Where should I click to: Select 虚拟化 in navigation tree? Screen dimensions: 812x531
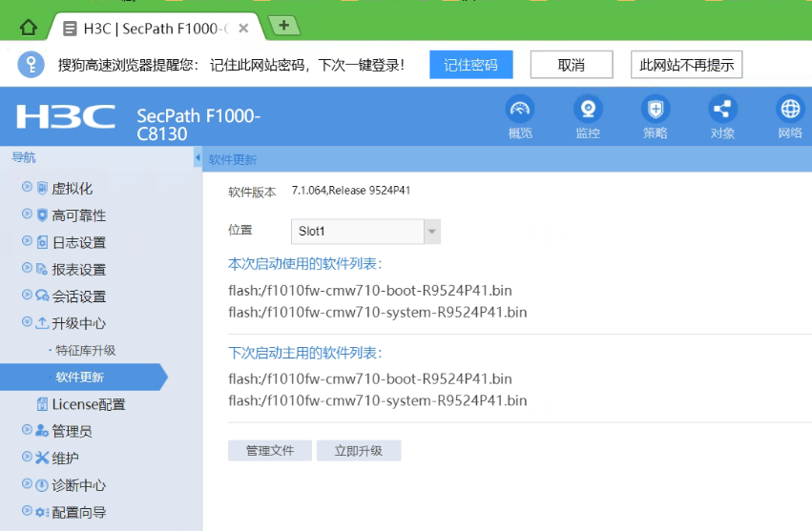72,189
